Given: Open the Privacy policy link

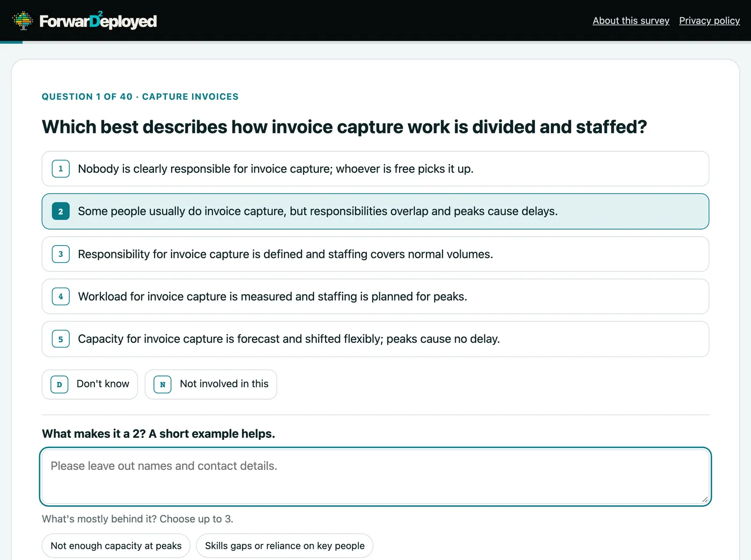Looking at the screenshot, I should tap(709, 20).
